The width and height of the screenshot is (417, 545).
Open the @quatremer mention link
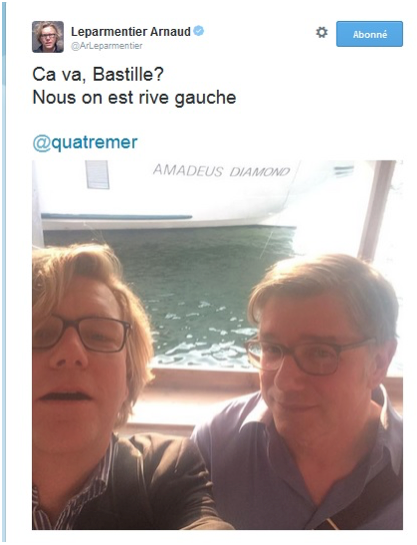[85, 143]
